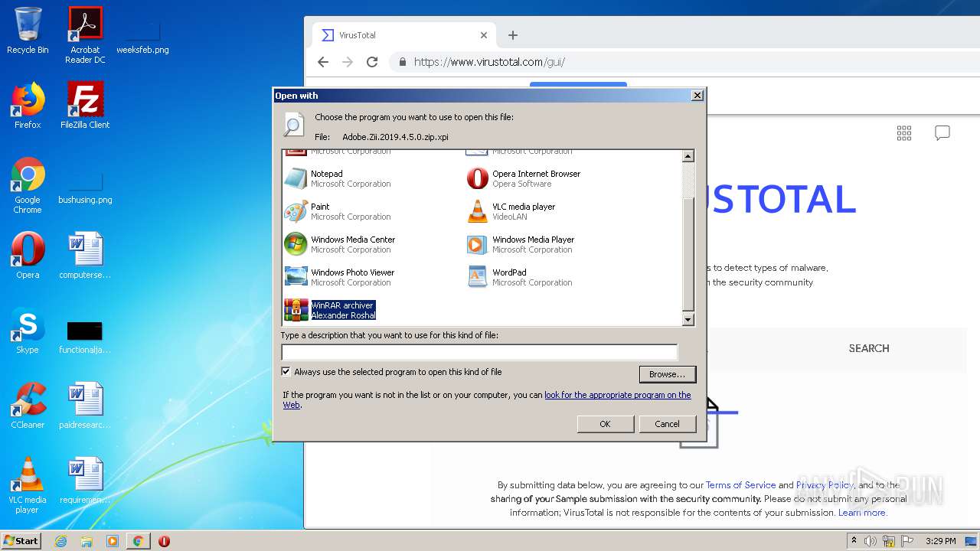Select WordPad in the program list
This screenshot has height=551, width=980.
(x=520, y=277)
